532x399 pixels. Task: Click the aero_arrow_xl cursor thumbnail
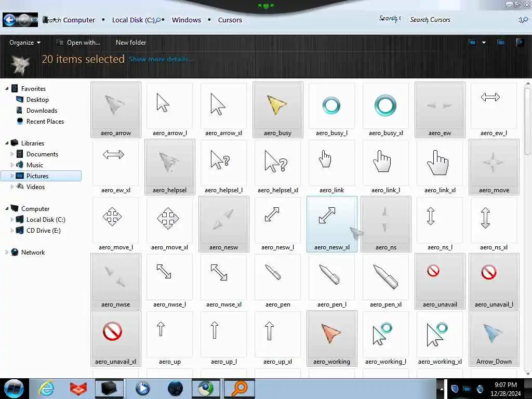(x=223, y=110)
